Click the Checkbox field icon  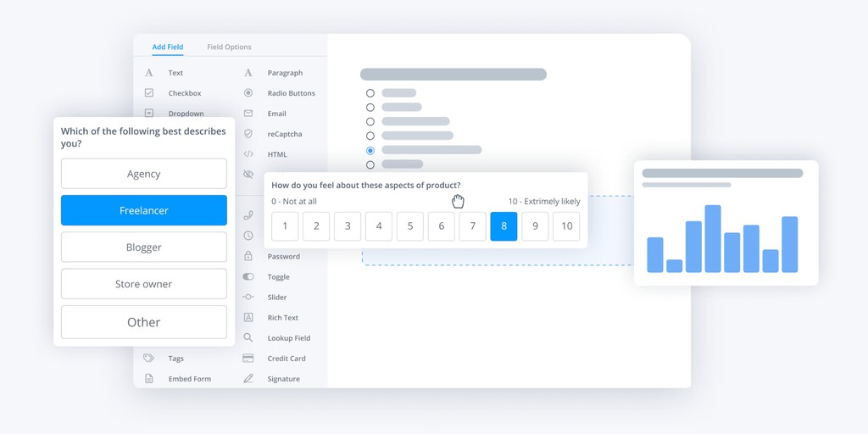pyautogui.click(x=149, y=93)
